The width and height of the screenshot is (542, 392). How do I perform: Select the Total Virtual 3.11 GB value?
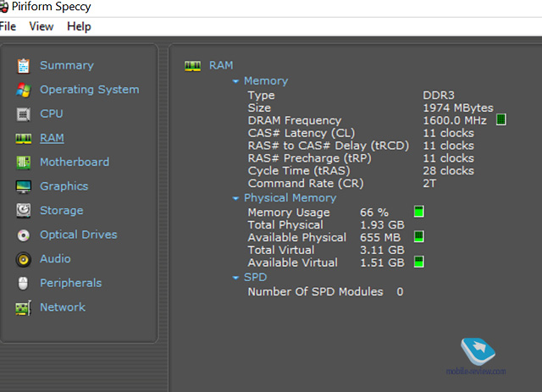coord(382,250)
